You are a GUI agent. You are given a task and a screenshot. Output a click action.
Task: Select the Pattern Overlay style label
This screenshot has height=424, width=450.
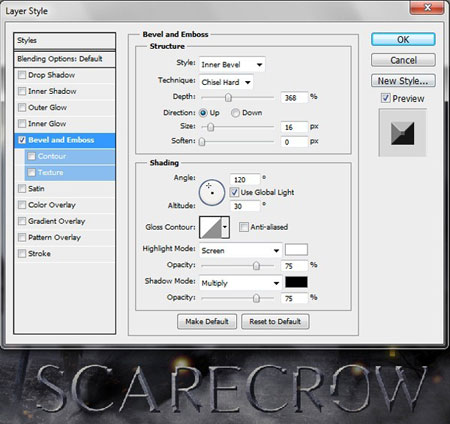(x=55, y=238)
